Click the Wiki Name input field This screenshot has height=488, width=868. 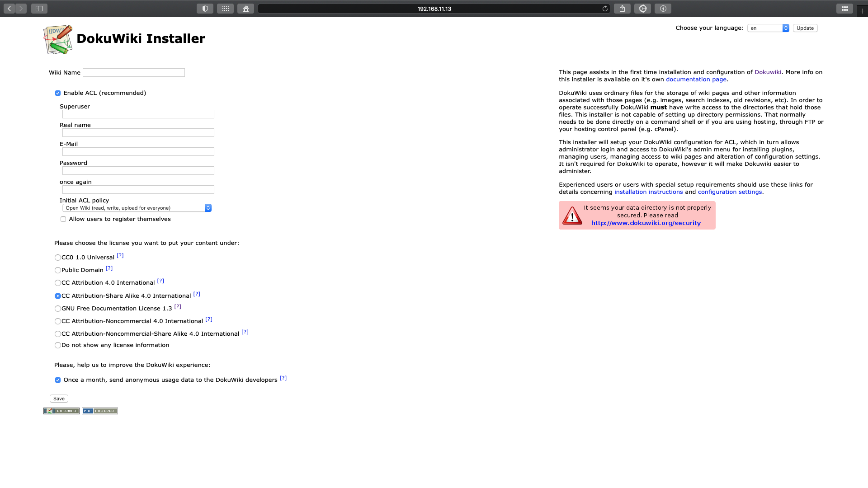(134, 73)
